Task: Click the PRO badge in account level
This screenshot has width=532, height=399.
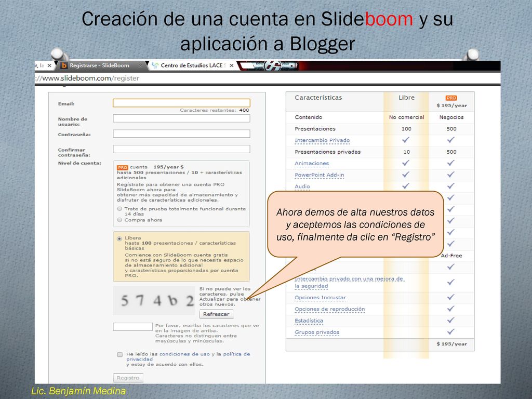Action: click(x=123, y=167)
